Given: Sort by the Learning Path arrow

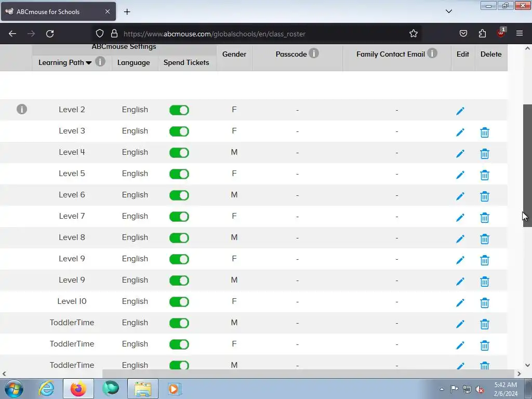Looking at the screenshot, I should tap(89, 63).
